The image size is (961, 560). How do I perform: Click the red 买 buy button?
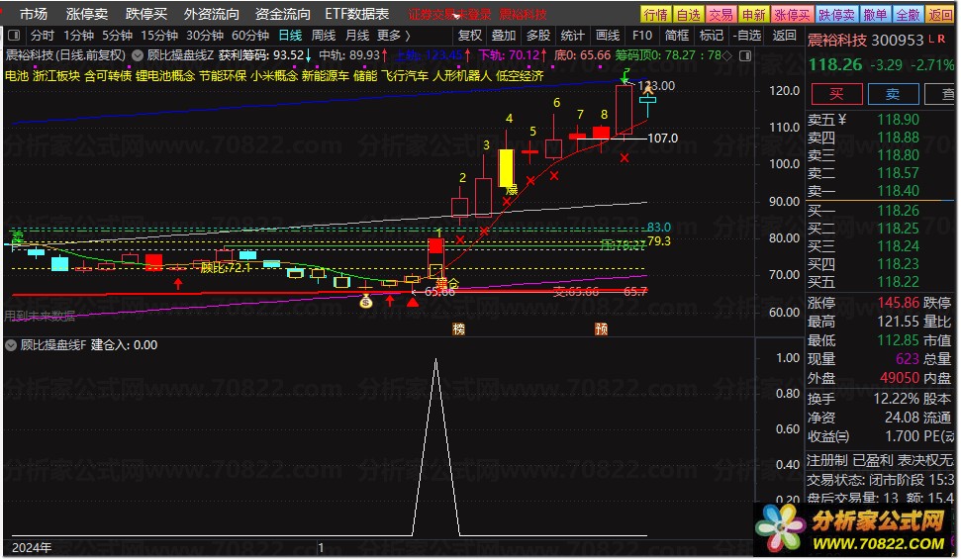(836, 94)
